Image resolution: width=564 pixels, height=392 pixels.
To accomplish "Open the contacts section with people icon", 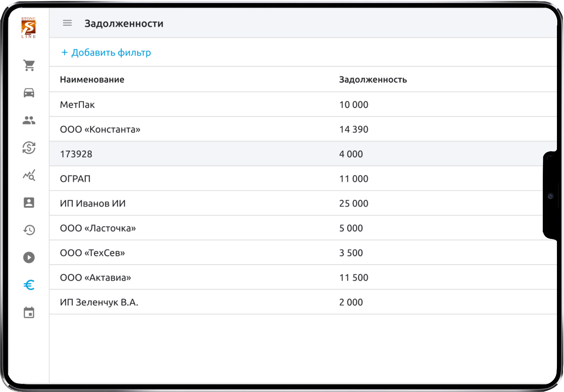I will 29,120.
